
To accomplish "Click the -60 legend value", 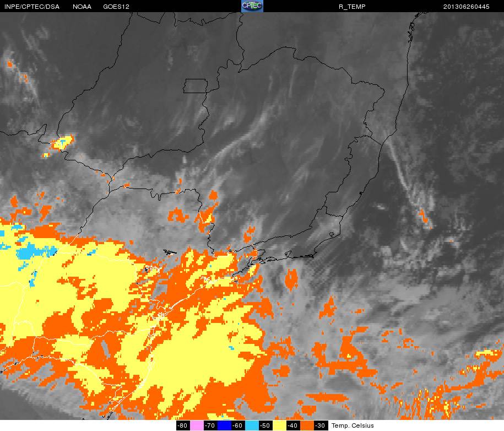I will tap(238, 425).
